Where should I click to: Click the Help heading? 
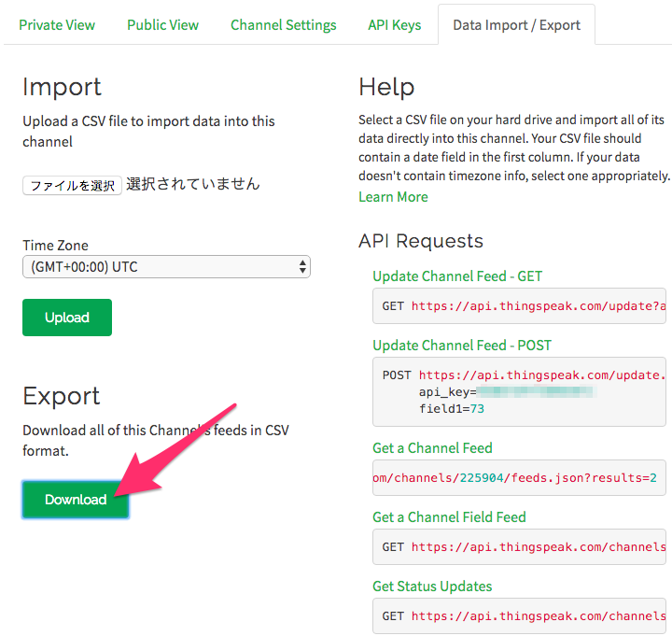(386, 88)
